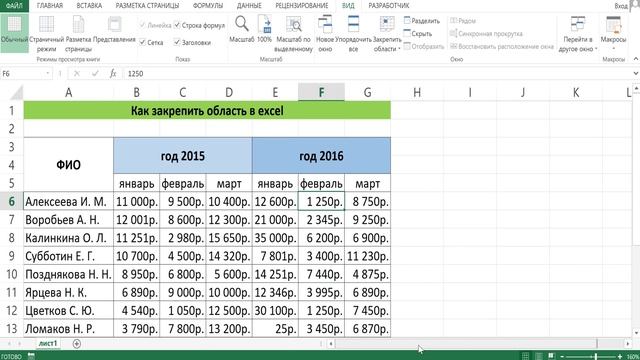Open Представления custom views

coord(114,29)
